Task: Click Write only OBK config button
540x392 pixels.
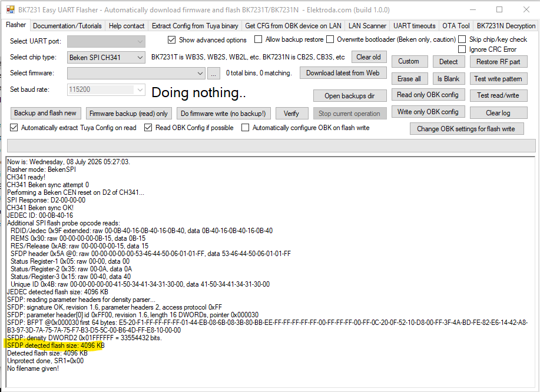Action: 428,112
